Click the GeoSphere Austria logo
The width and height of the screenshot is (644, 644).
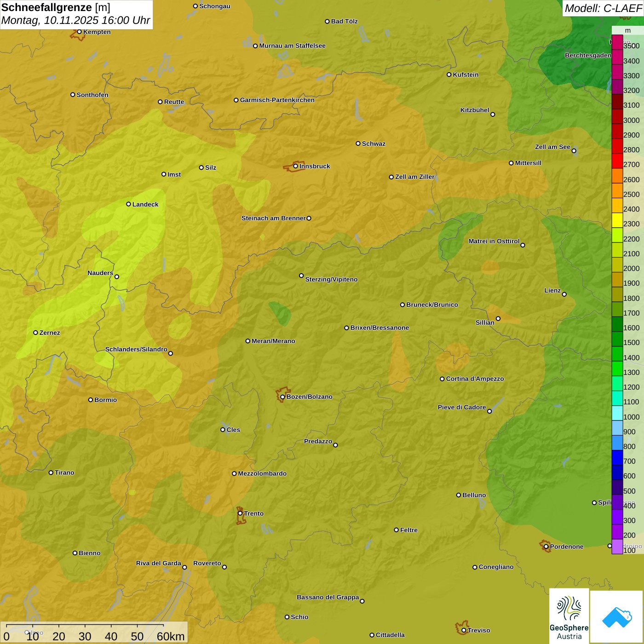click(569, 616)
